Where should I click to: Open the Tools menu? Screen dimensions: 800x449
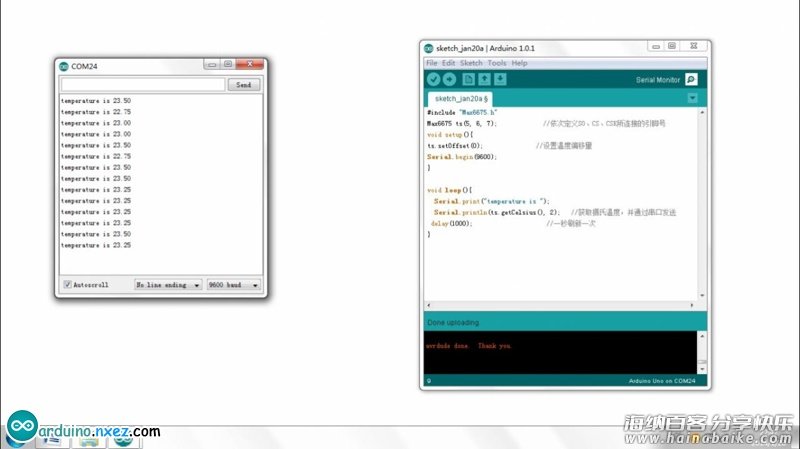coord(496,63)
